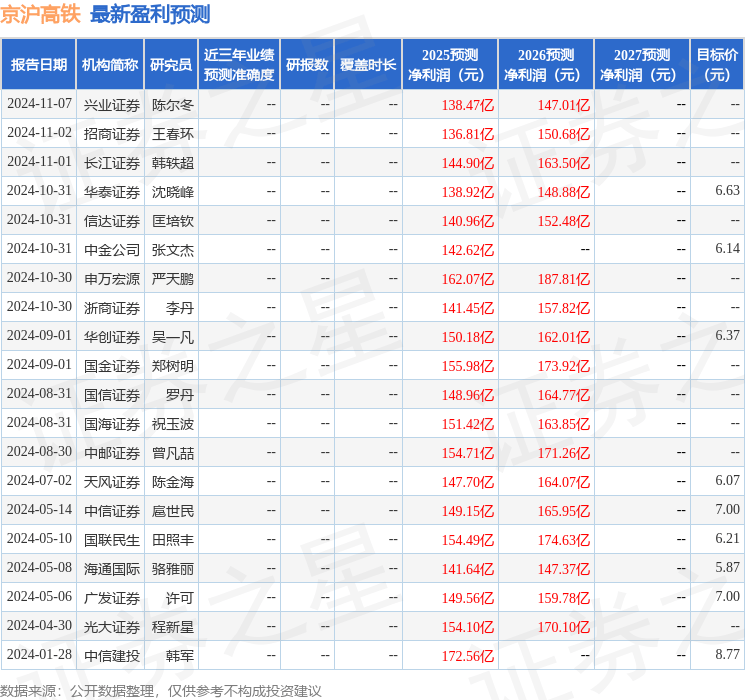Click institution 国海证券

pyautogui.click(x=112, y=423)
